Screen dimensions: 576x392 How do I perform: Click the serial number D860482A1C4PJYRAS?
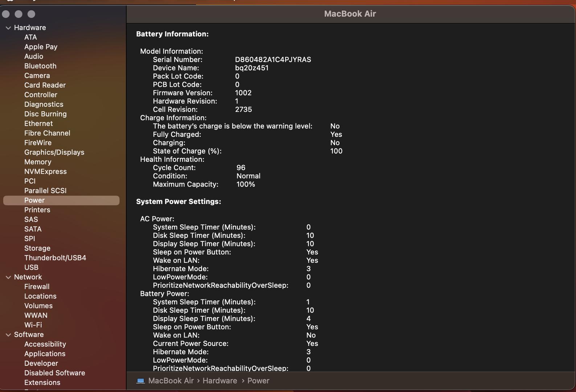[273, 60]
